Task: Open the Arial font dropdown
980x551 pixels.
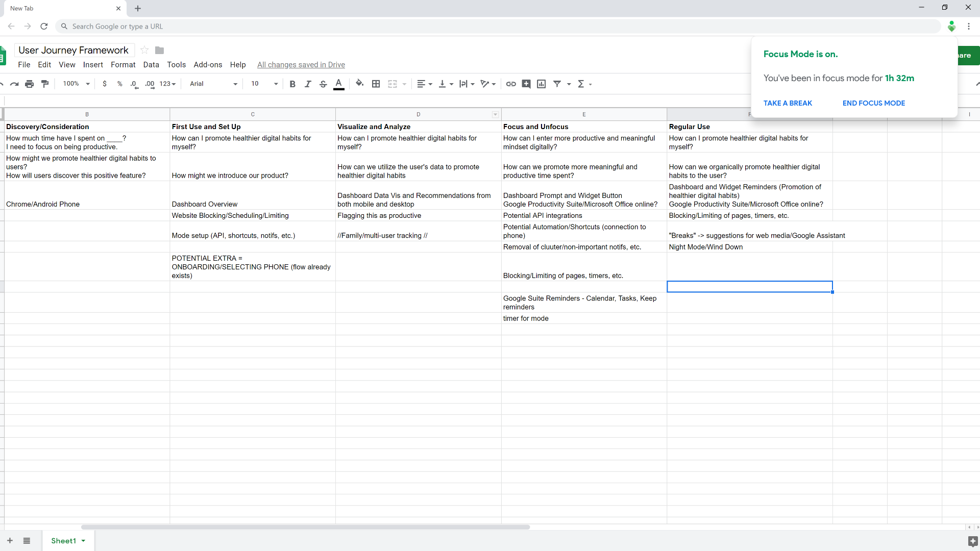Action: 213,84
